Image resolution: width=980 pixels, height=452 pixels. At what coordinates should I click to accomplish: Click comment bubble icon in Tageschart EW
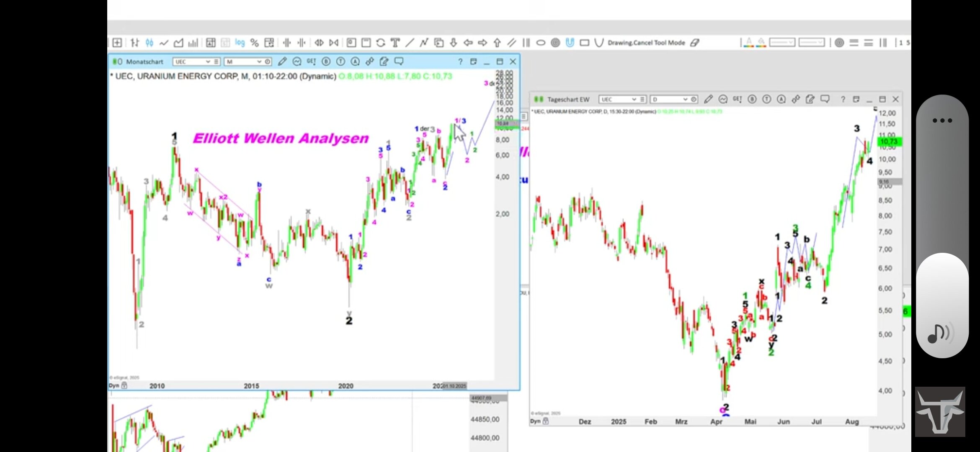pos(825,99)
